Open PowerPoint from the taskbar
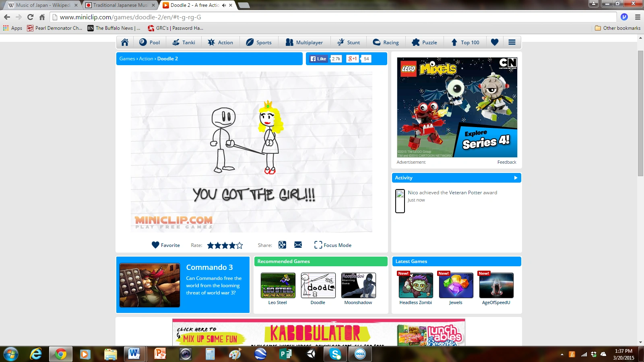The width and height of the screenshot is (644, 362). (160, 354)
